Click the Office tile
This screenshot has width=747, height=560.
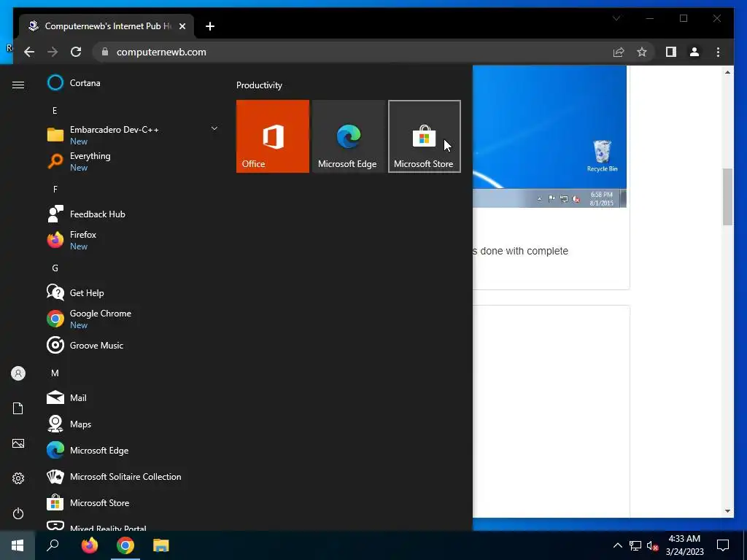point(273,136)
